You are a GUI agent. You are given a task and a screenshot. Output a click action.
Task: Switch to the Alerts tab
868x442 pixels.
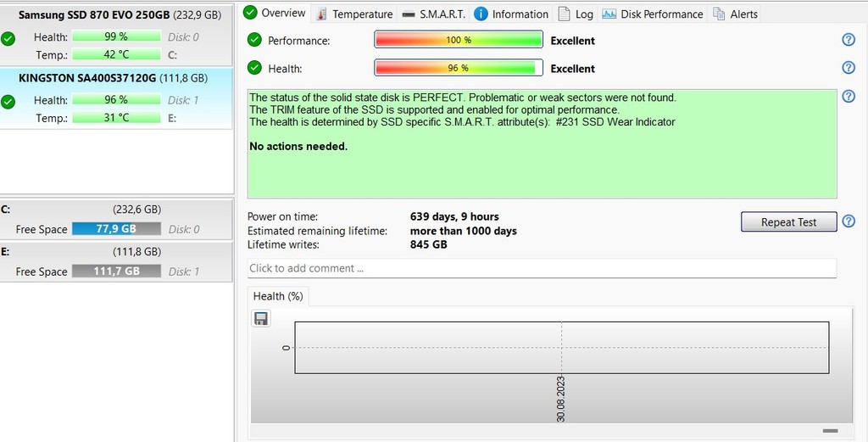(735, 14)
